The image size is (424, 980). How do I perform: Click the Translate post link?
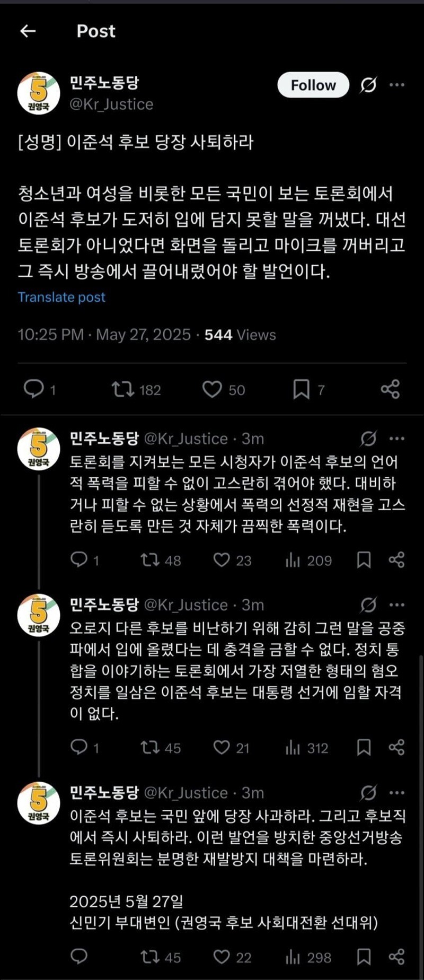61,297
